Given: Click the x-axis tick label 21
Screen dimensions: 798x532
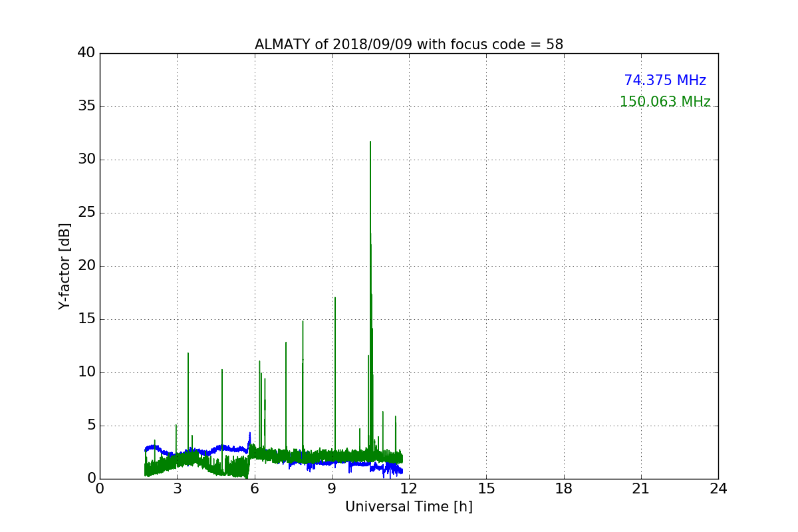Looking at the screenshot, I should (x=641, y=489).
